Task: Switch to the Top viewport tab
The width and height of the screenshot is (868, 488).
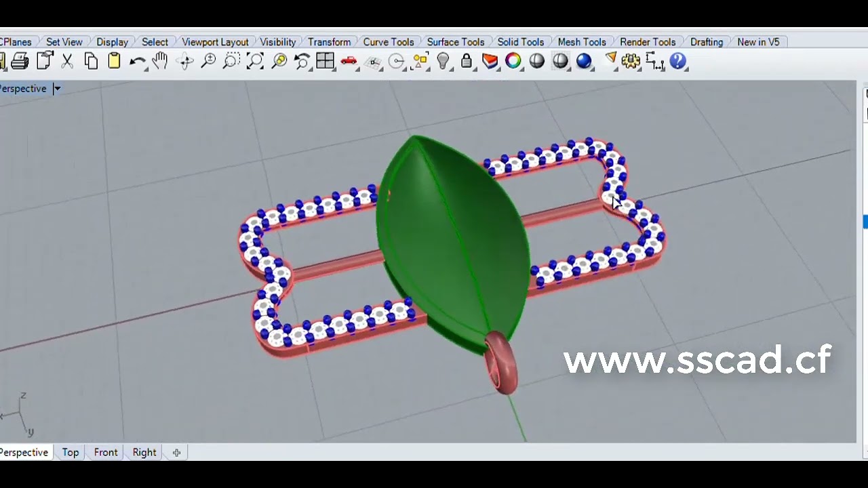Action: click(x=71, y=452)
